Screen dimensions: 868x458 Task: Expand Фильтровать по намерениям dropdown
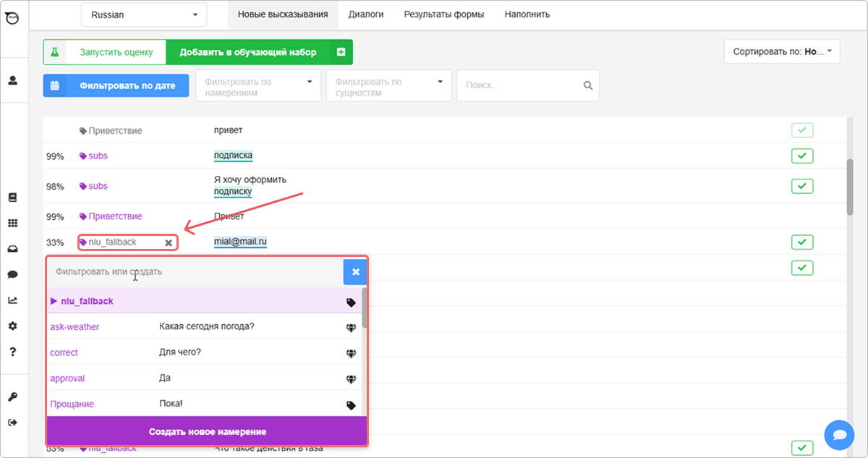click(258, 85)
